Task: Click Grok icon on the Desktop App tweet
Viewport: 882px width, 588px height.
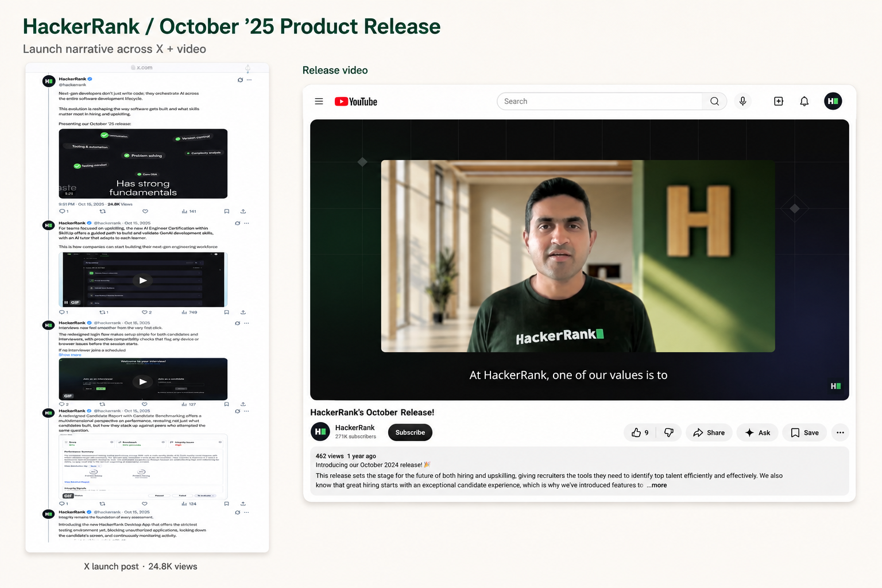Action: point(237,512)
